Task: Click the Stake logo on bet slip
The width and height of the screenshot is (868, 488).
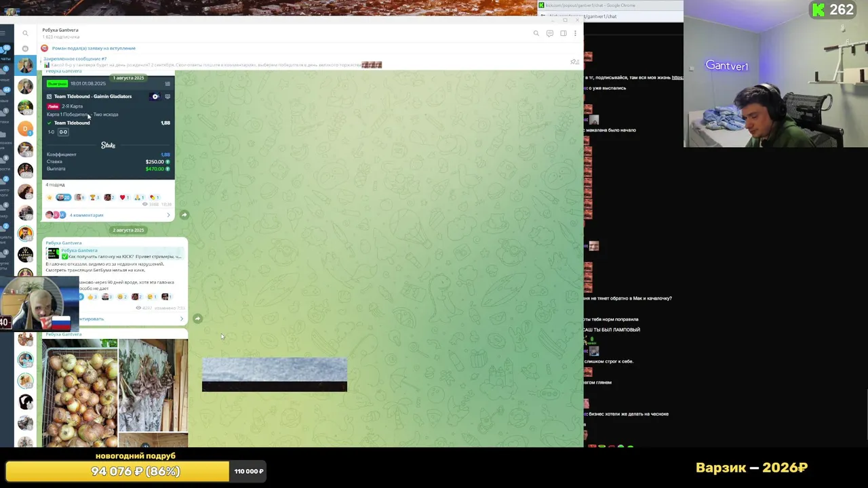Action: 108,145
